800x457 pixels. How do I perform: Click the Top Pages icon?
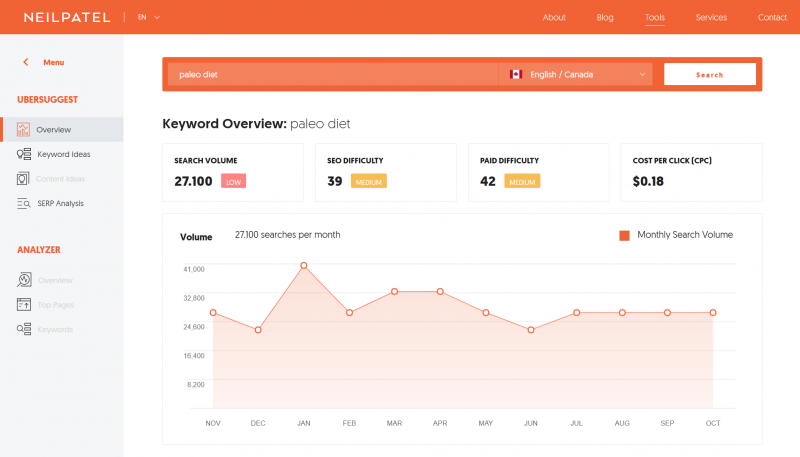[x=23, y=304]
